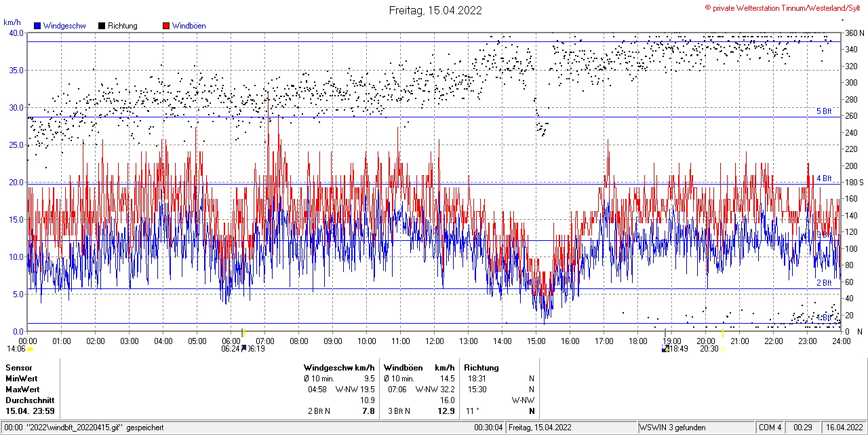Click the 18:49 time below the axis
This screenshot has width=868, height=435.
[679, 349]
